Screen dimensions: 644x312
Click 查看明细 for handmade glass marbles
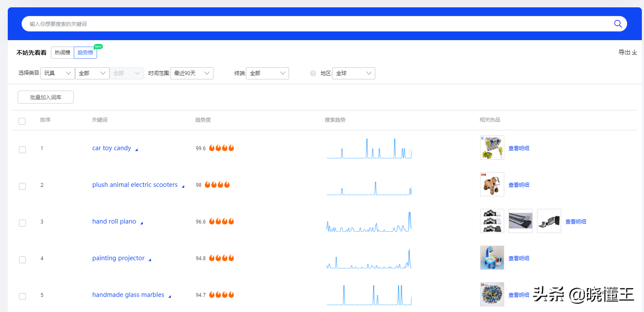click(x=519, y=295)
